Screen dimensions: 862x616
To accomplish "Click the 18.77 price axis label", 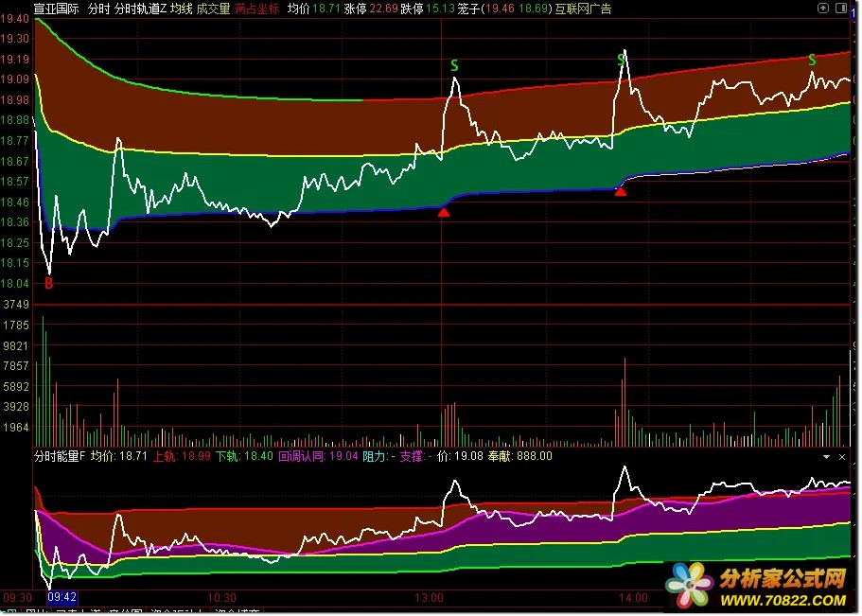I will click(x=15, y=141).
